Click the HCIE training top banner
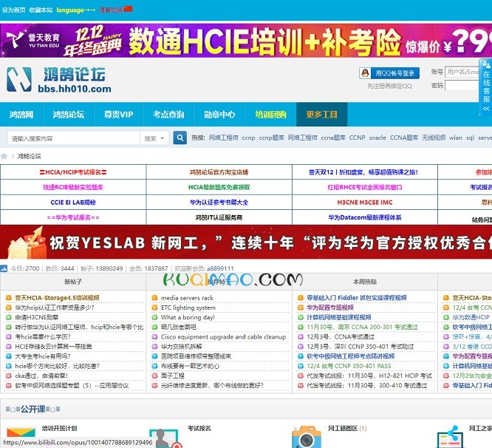Image resolution: width=492 pixels, height=448 pixels. [246, 41]
